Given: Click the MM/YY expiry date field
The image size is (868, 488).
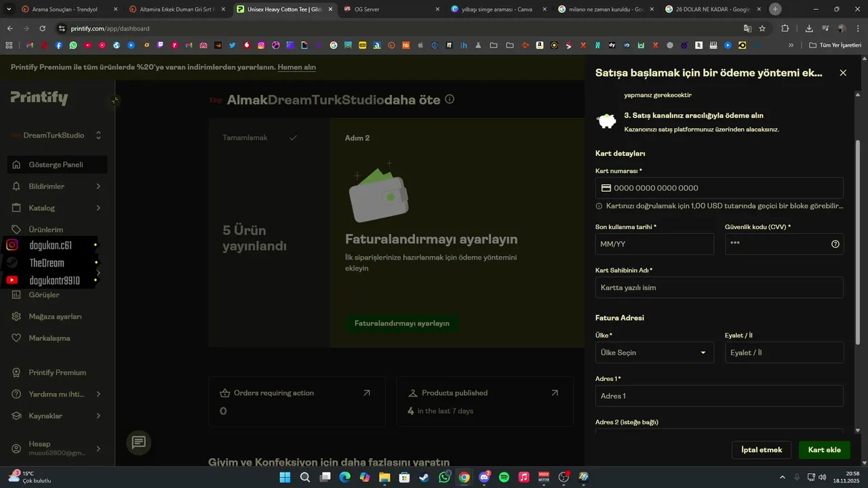Looking at the screenshot, I should [654, 244].
